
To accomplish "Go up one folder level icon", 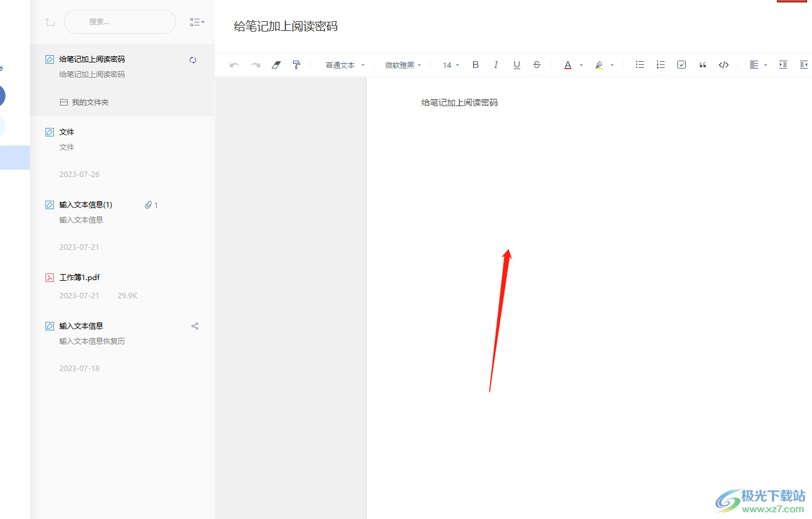I will 50,22.
